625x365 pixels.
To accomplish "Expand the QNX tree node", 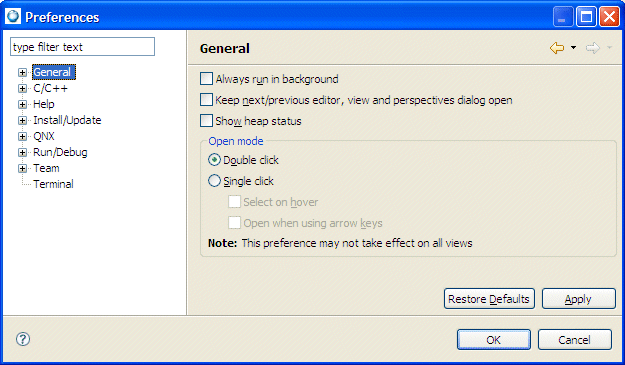I will coord(22,136).
